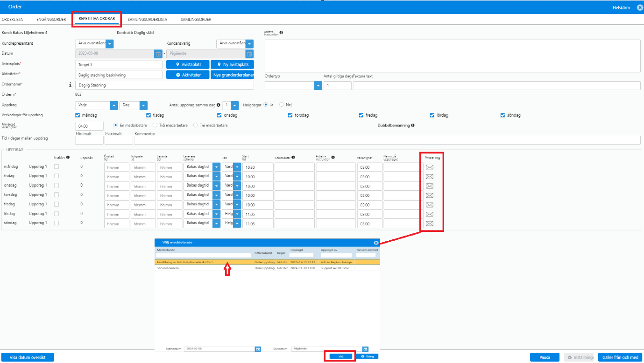Open the Datum start date calendar icon
Image resolution: width=644 pixels, height=363 pixels.
[158, 54]
